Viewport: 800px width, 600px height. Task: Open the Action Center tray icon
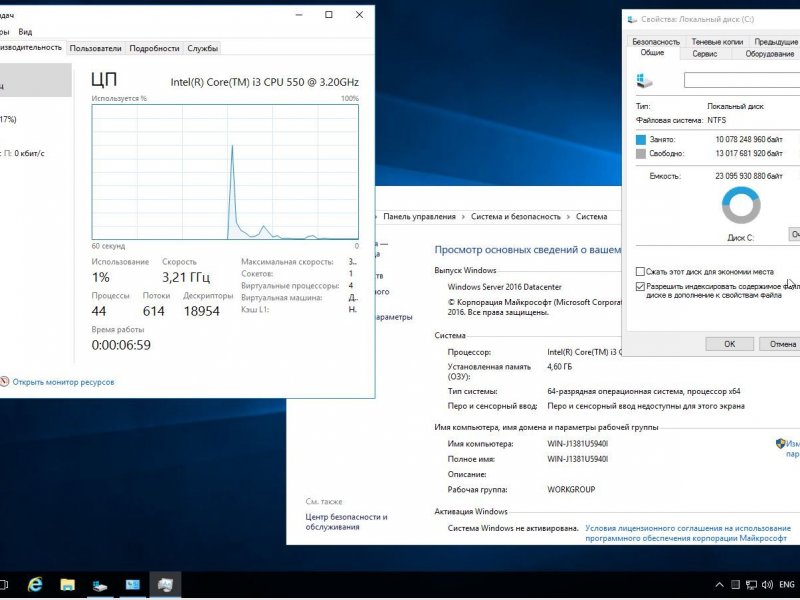pyautogui.click(x=735, y=585)
